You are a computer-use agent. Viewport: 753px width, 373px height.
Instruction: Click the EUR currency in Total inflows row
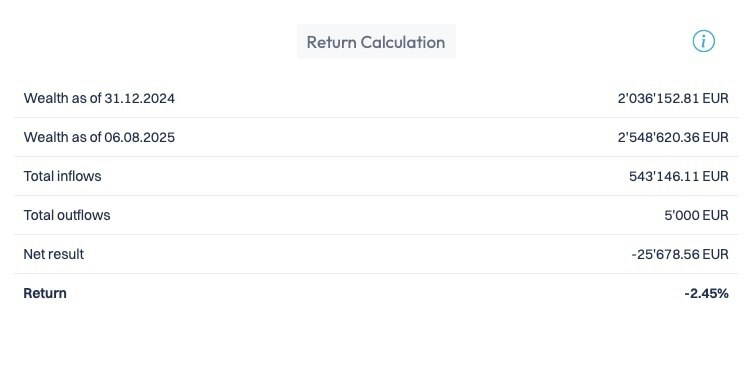tap(716, 176)
